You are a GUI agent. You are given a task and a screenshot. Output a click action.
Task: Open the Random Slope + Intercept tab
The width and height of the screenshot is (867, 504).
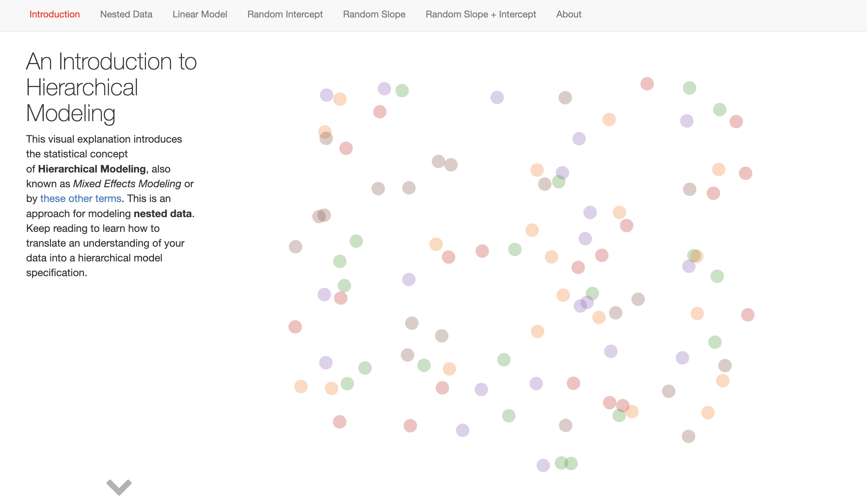(480, 14)
